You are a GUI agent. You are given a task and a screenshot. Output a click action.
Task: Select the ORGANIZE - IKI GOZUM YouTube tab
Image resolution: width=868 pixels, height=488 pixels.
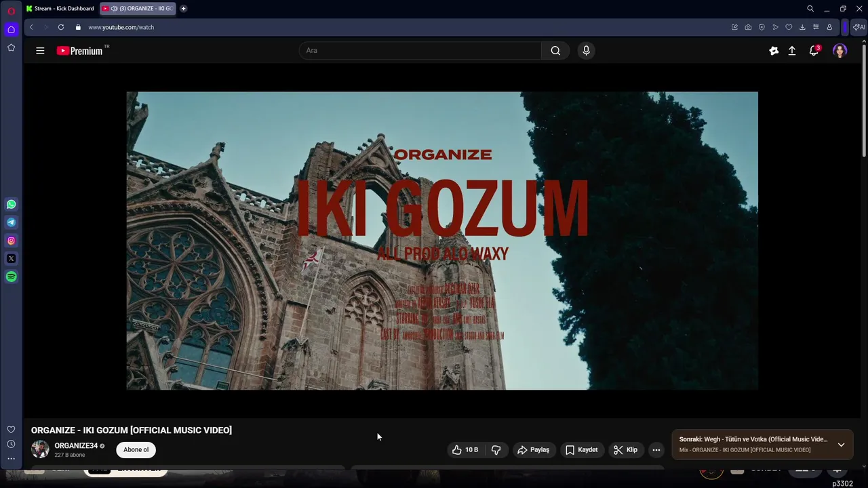(138, 9)
